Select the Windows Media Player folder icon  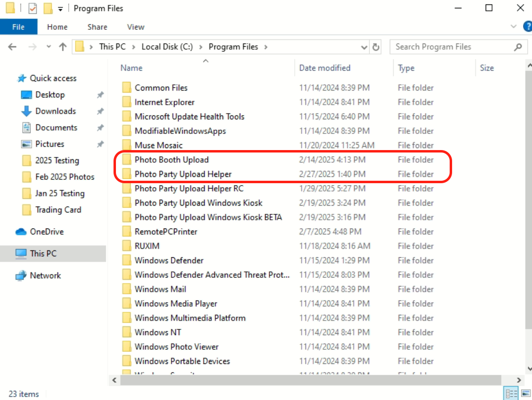pos(127,304)
